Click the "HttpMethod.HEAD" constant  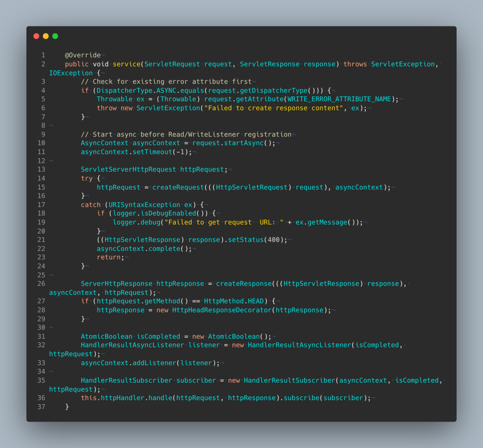click(234, 301)
